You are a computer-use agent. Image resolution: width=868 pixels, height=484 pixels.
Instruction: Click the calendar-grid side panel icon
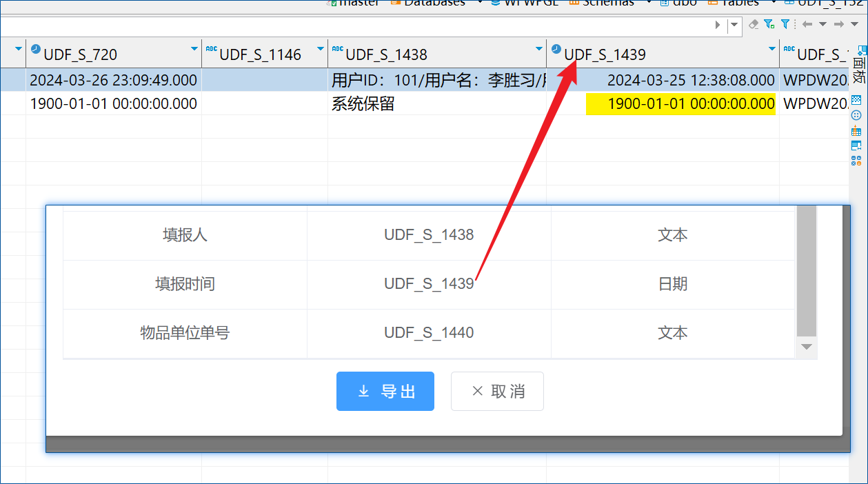tap(856, 130)
